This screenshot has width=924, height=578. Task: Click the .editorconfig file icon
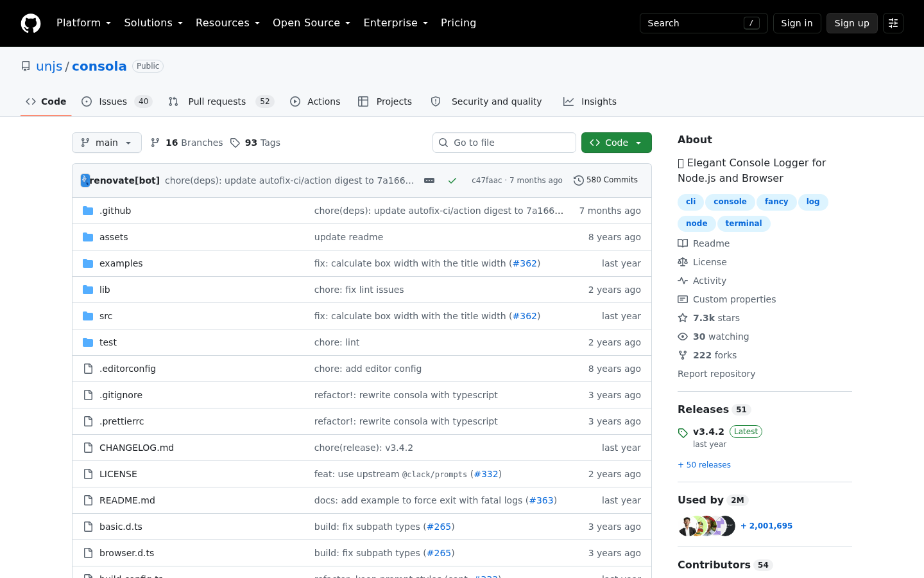tap(88, 369)
